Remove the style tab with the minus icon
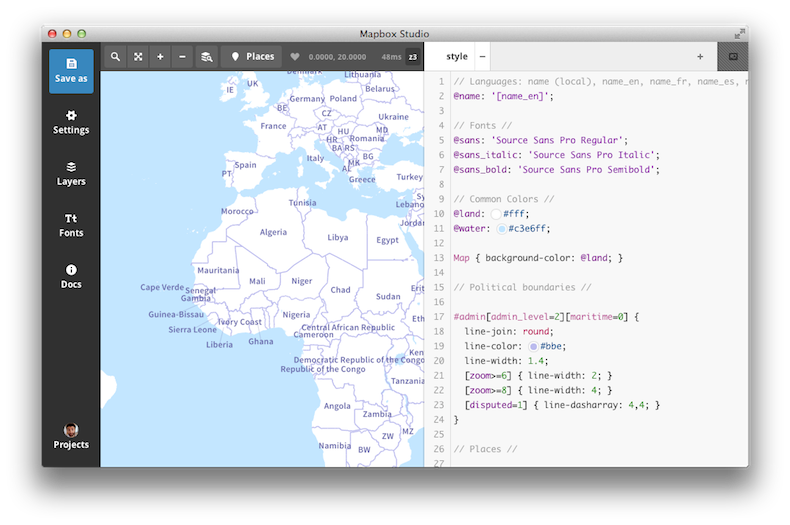Screen dimensions: 790x525 tap(482, 56)
